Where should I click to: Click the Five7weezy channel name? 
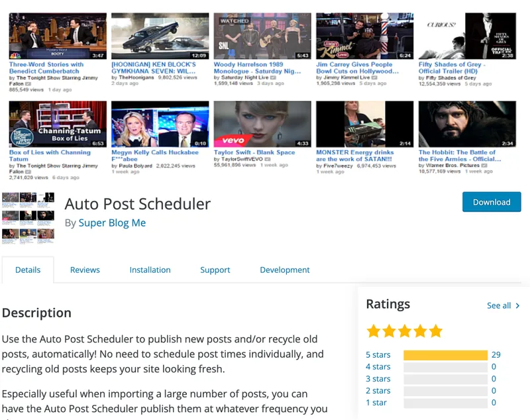click(x=338, y=166)
